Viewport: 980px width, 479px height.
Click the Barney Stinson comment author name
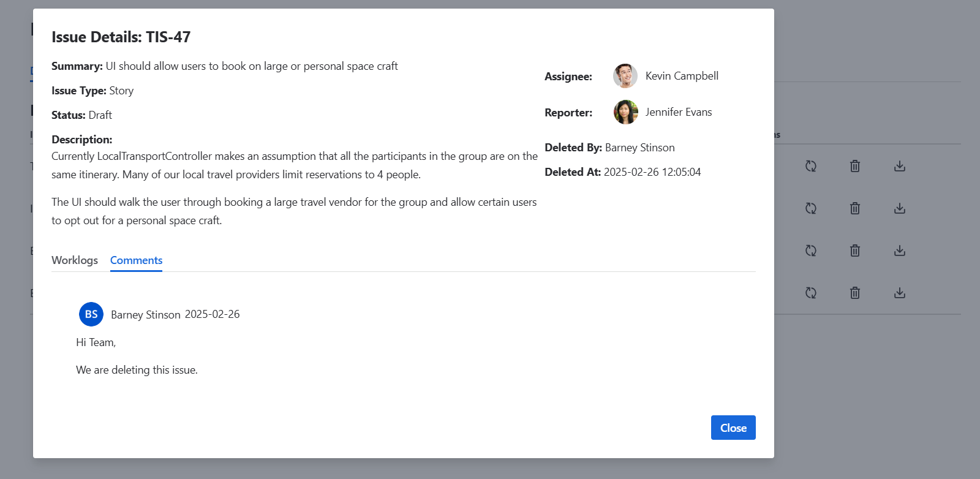(146, 315)
